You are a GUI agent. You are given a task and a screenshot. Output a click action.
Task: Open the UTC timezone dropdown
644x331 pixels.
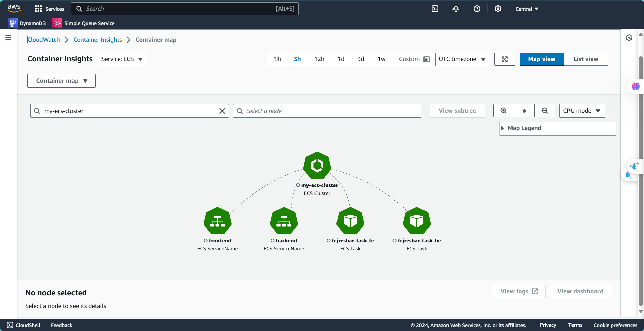[x=463, y=59]
